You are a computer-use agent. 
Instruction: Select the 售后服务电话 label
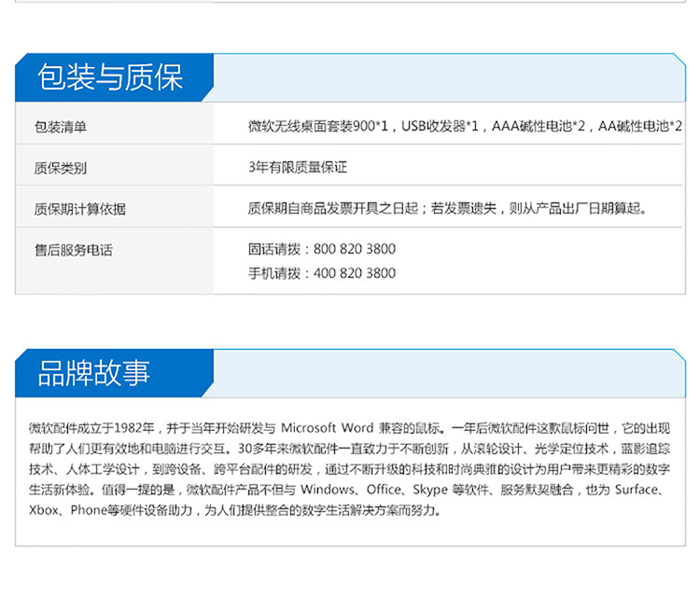73,250
